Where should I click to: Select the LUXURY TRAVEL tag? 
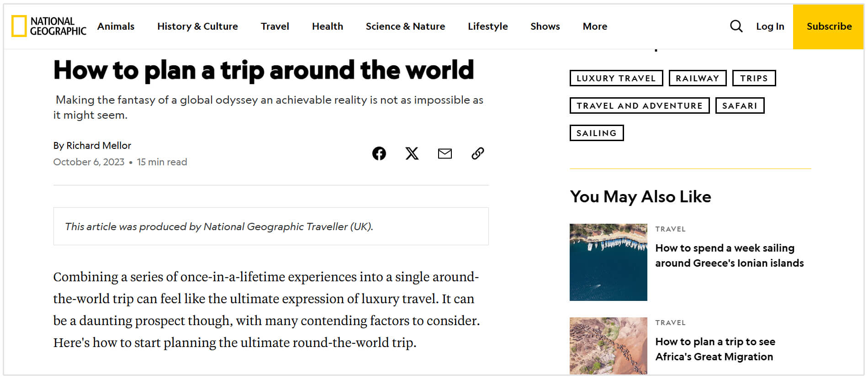[616, 78]
